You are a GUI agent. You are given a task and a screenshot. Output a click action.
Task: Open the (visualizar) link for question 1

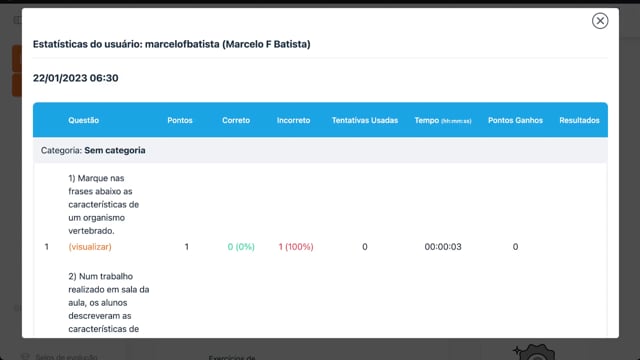(x=90, y=247)
